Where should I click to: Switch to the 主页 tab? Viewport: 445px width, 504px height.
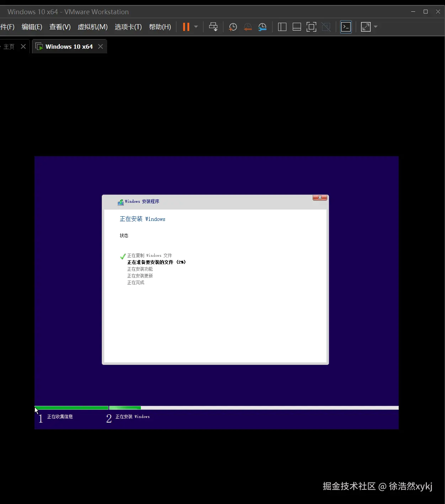pos(9,47)
